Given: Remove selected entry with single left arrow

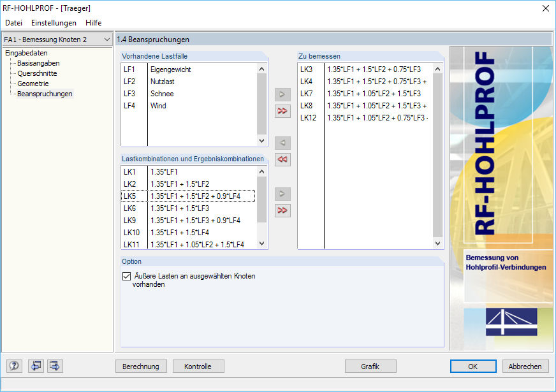Looking at the screenshot, I should click(x=282, y=142).
